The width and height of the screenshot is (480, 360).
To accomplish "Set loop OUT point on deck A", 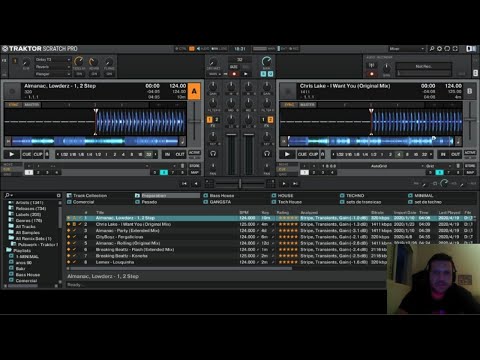I will [x=180, y=154].
